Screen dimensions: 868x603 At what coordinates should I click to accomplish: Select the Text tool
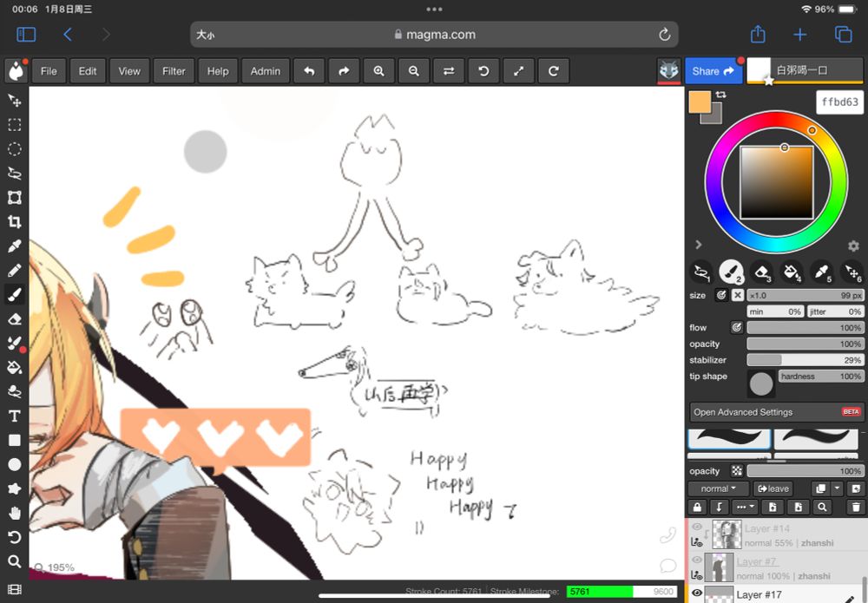[x=14, y=416]
